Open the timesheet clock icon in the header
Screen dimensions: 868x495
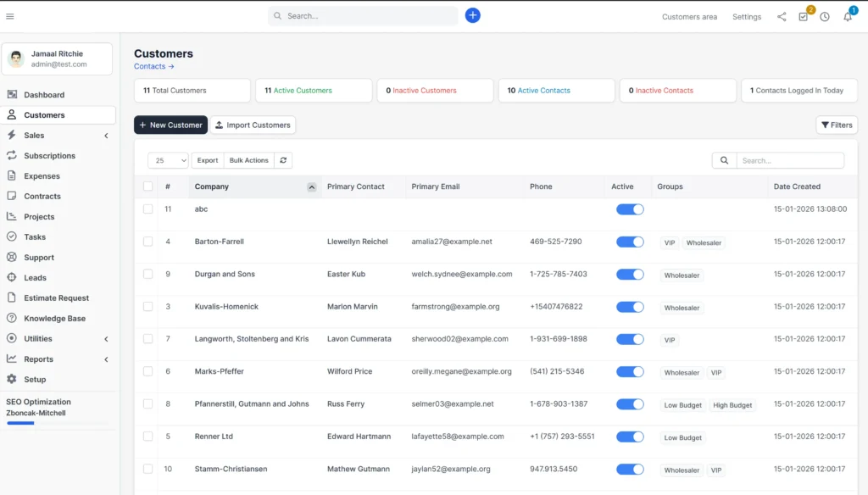[x=823, y=16]
